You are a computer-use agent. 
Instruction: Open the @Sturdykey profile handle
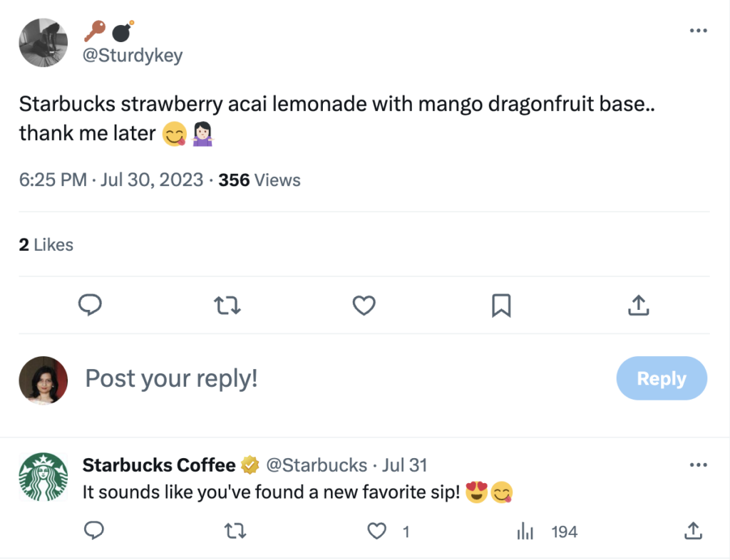pyautogui.click(x=133, y=55)
